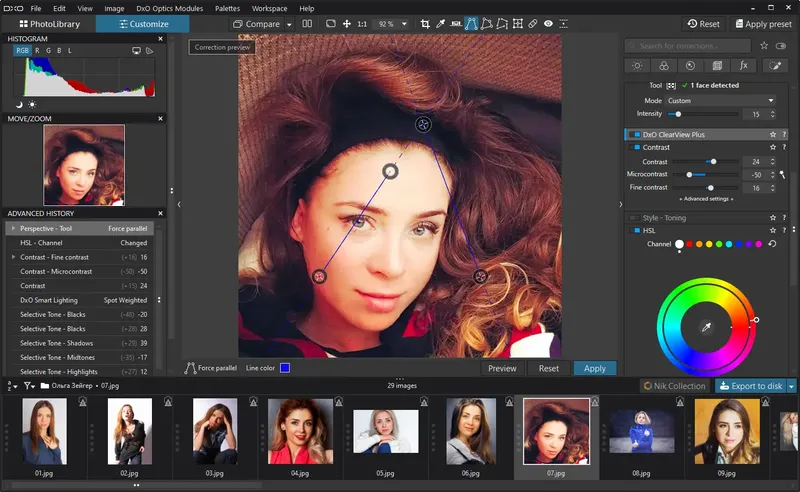The image size is (800, 492).
Task: Show the shadow clipping moon icon
Action: point(19,104)
